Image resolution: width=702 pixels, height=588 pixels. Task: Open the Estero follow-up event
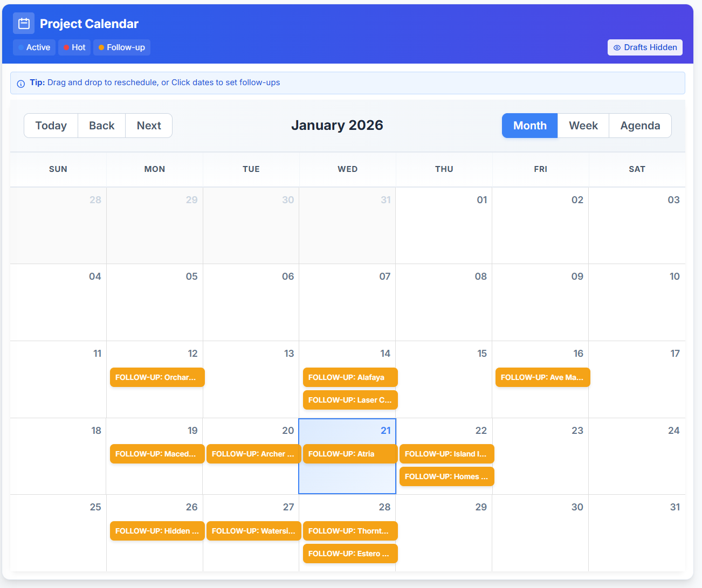[350, 554]
